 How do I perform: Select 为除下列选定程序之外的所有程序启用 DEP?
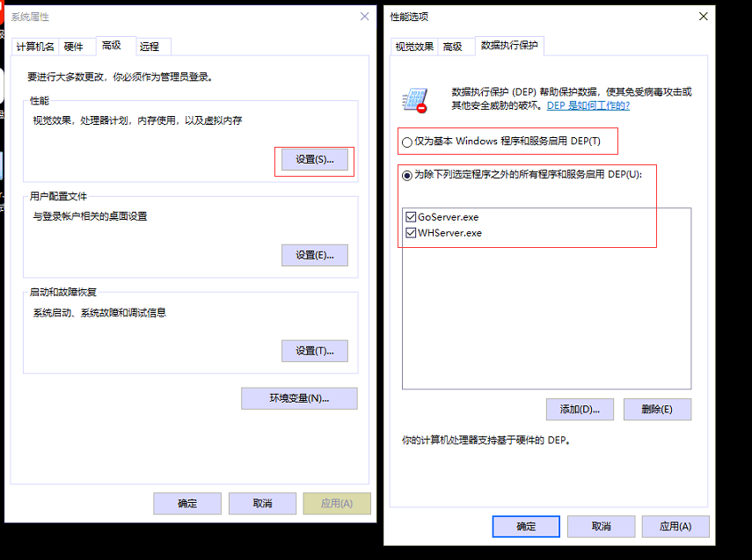[522, 175]
